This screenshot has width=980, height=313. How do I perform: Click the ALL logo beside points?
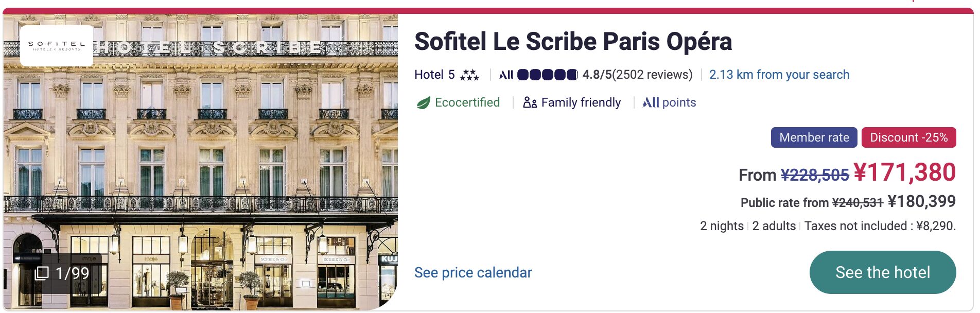(651, 102)
